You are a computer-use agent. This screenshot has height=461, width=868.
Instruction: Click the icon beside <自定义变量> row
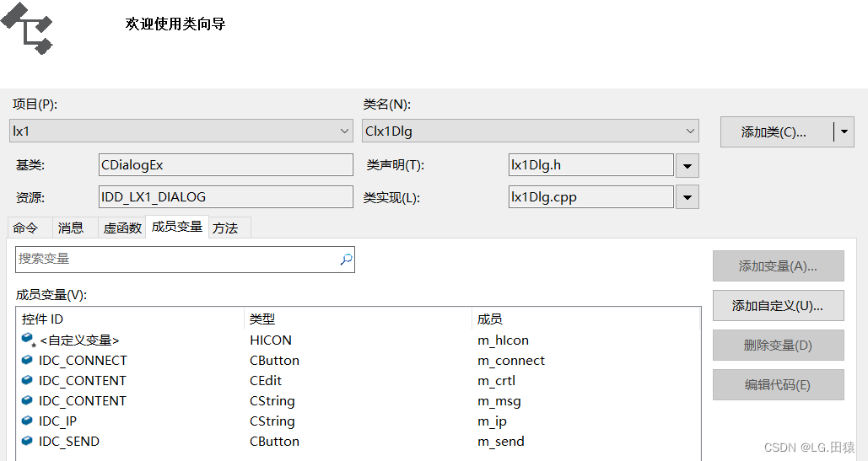tap(28, 340)
